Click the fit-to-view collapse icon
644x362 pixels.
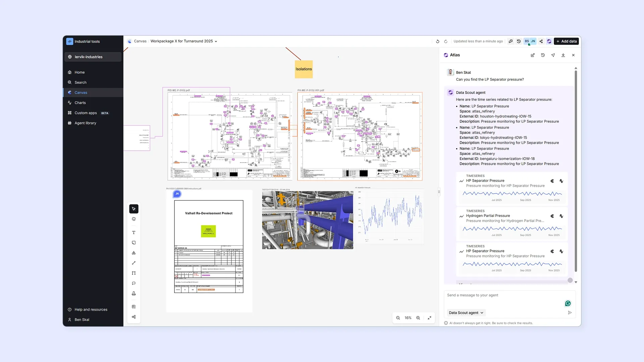point(429,318)
